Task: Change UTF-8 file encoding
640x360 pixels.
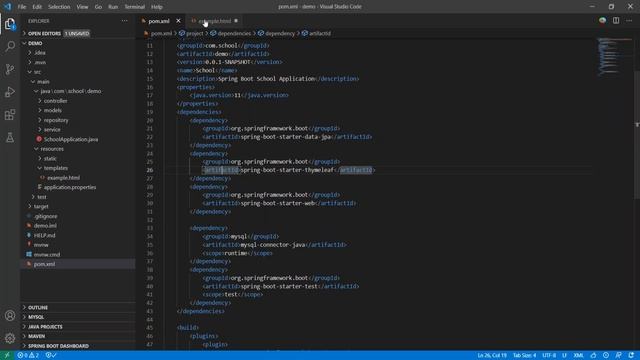Action: click(549, 355)
